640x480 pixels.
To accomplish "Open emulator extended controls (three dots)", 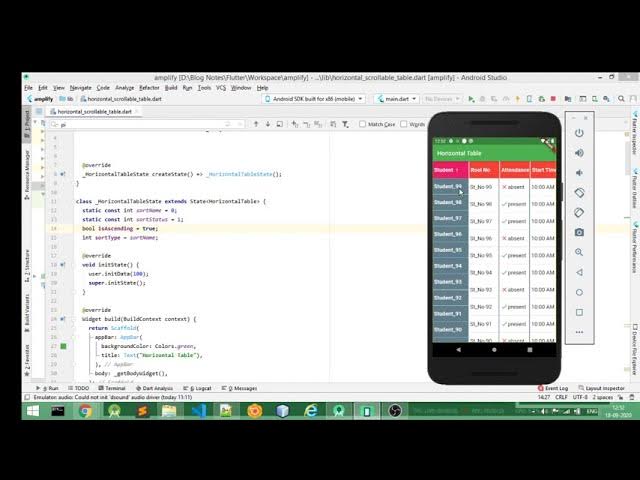I will 579,332.
